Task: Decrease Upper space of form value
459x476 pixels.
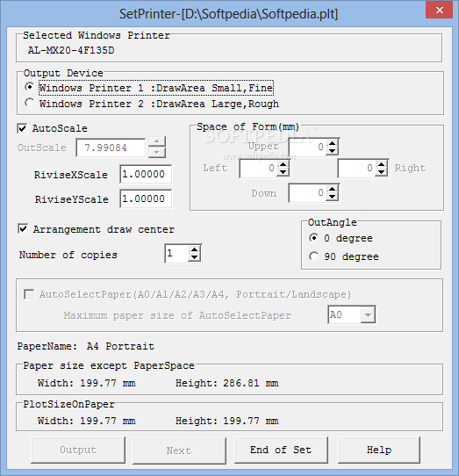Action: 333,151
